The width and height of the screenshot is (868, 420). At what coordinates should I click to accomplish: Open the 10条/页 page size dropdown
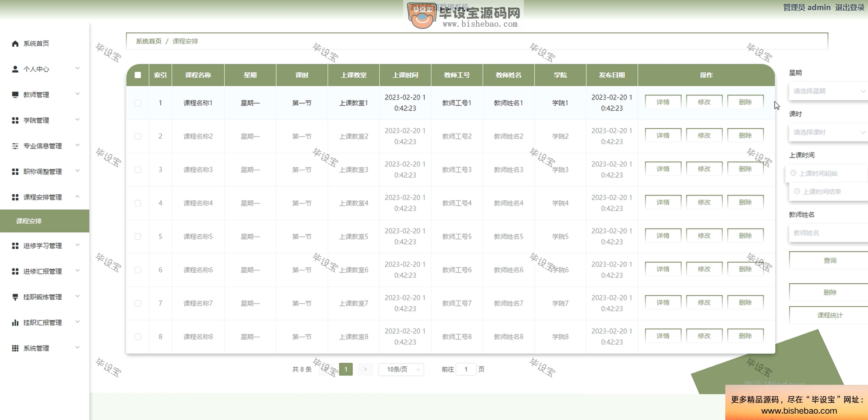[401, 369]
